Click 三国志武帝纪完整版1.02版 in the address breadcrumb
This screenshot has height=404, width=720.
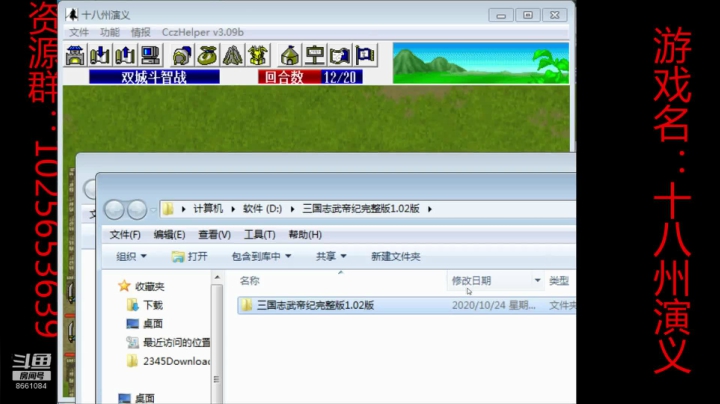tap(361, 209)
